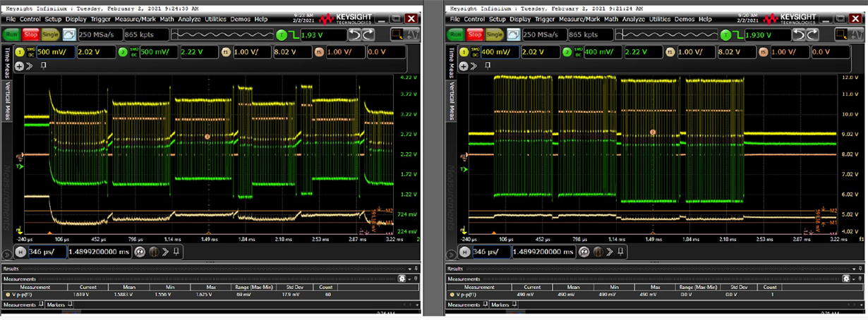Click add channel plus icon in right window
The image size is (868, 320).
tap(463, 66)
